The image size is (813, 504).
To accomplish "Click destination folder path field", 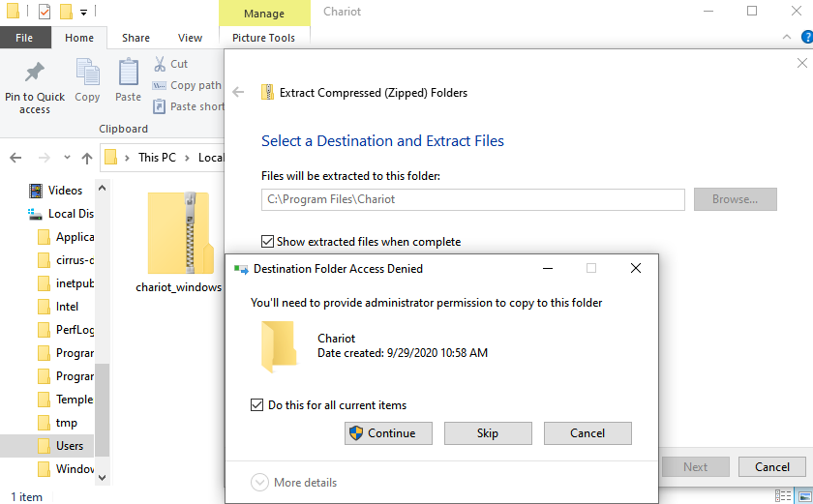I will coord(473,199).
